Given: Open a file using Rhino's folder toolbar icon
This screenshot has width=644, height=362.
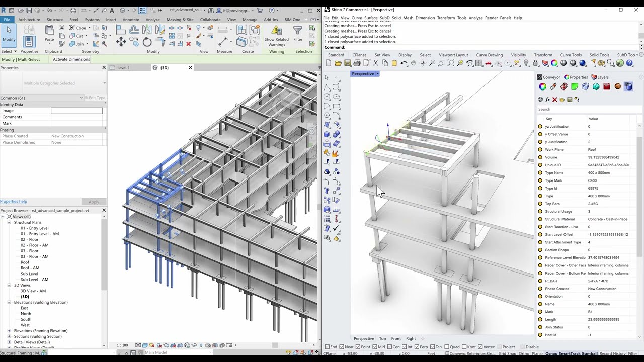Looking at the screenshot, I should pos(338,63).
